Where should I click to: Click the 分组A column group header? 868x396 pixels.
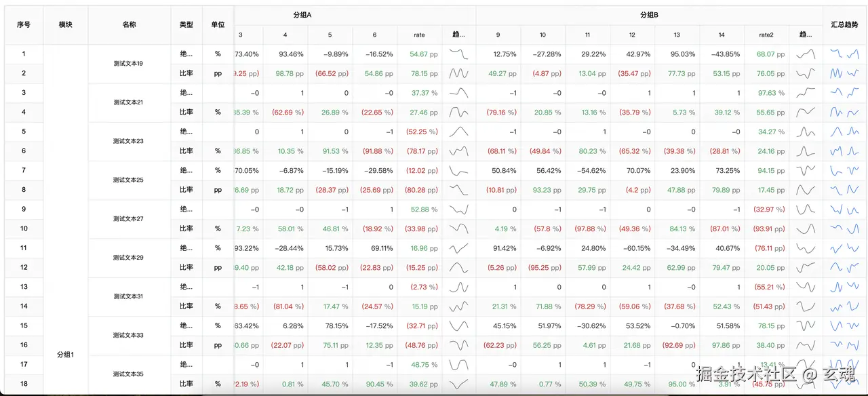302,15
